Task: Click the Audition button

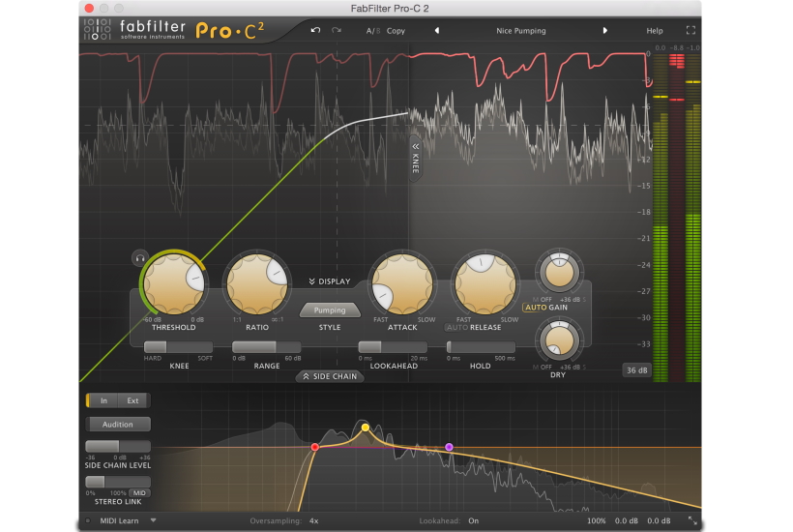Action: pos(118,425)
